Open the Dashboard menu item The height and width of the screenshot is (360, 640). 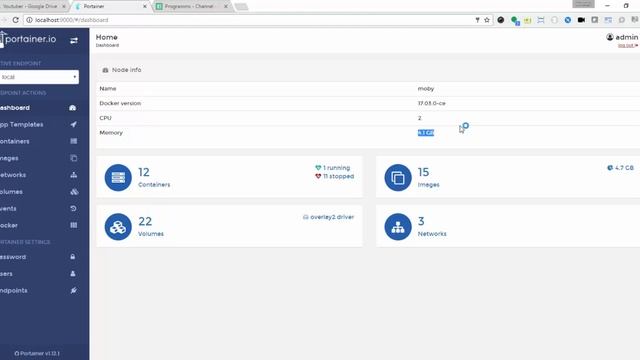44,108
